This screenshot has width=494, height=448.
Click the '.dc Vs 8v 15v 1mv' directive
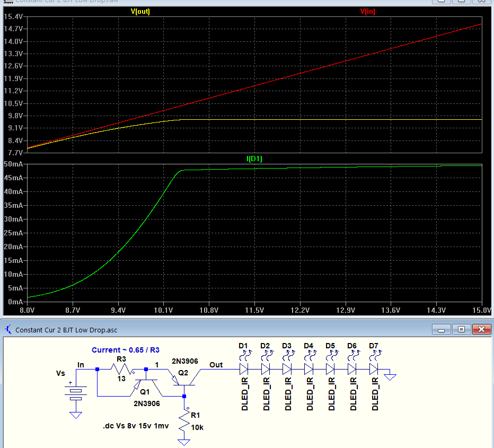(x=136, y=426)
